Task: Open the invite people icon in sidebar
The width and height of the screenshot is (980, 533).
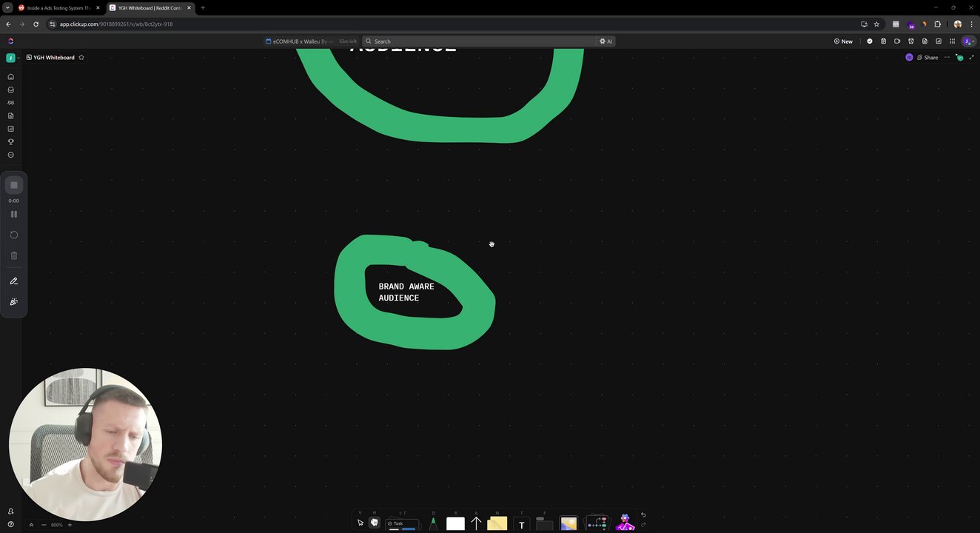Action: click(10, 512)
